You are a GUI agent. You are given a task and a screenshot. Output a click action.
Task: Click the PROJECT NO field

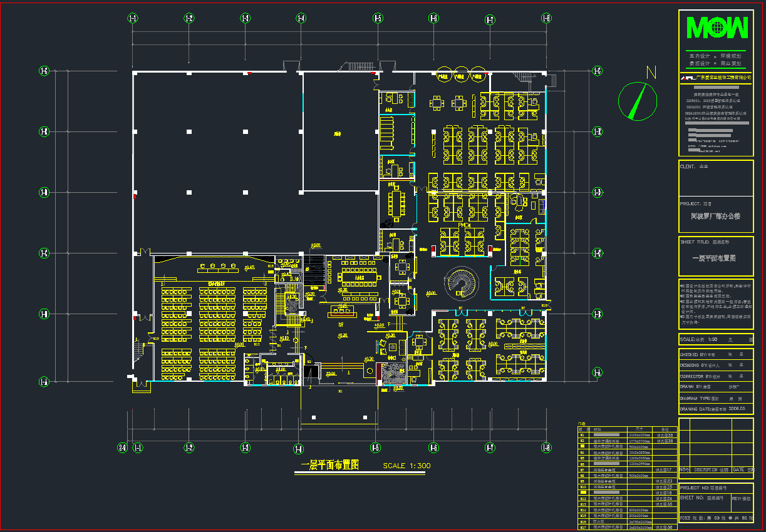tap(716, 488)
